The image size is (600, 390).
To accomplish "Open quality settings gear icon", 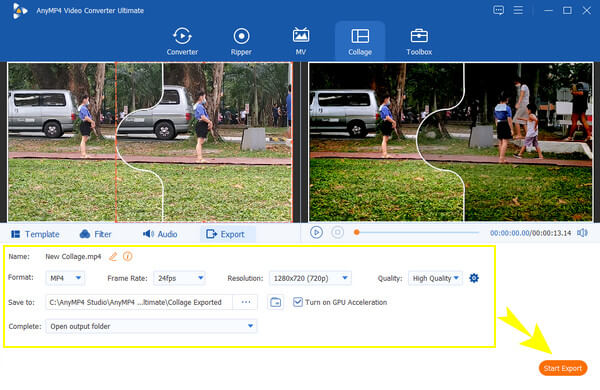I will (x=474, y=278).
